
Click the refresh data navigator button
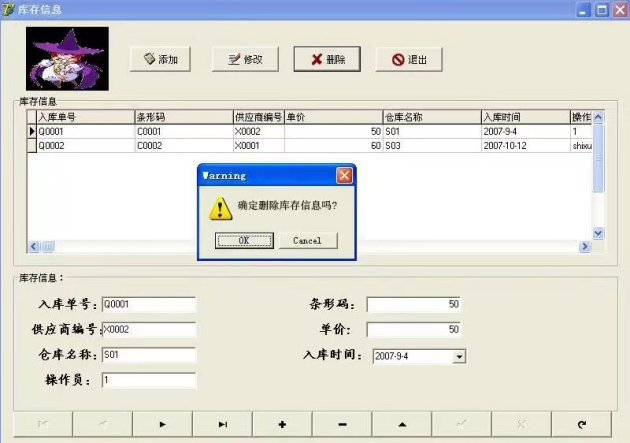coord(581,424)
